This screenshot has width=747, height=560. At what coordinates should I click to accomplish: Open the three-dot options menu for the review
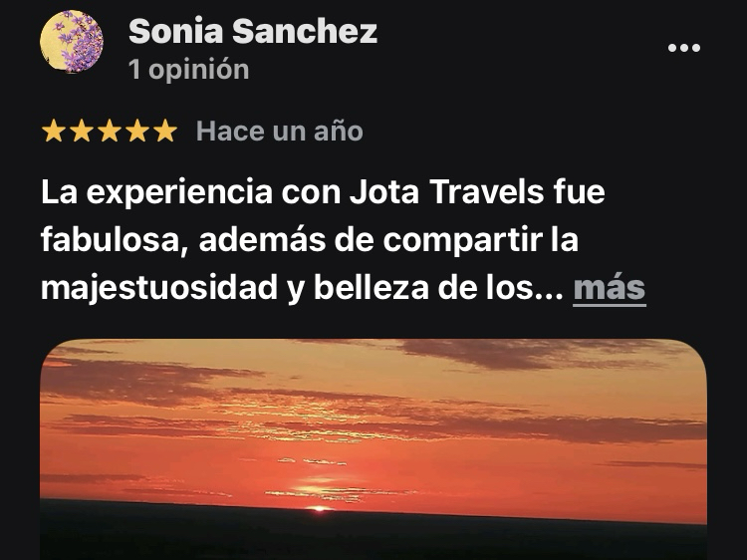coord(684,48)
